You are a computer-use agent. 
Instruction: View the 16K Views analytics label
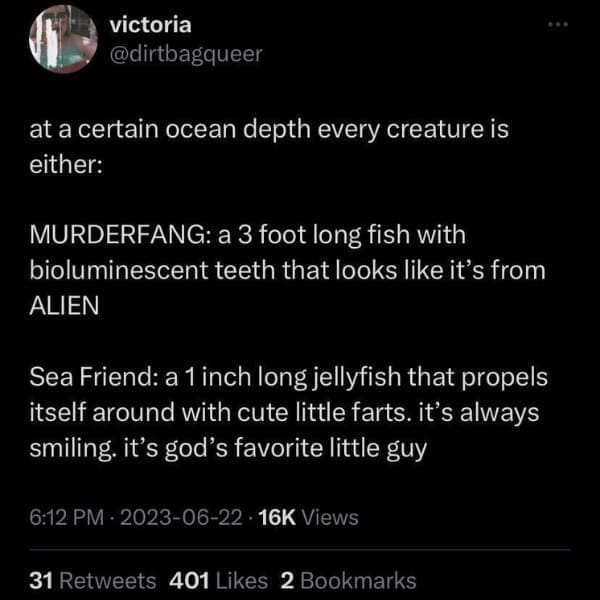308,517
